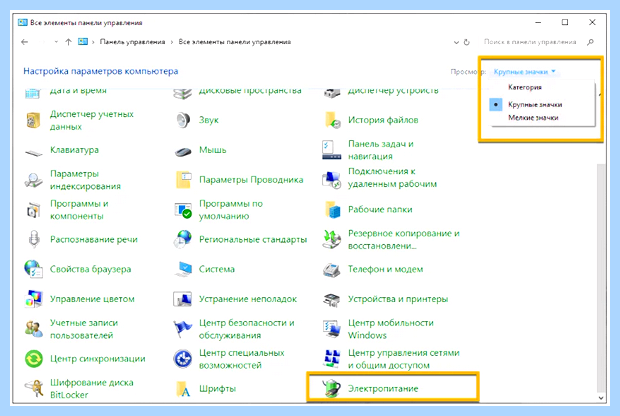Click Подключения к удаленным рабочим icon
The width and height of the screenshot is (620, 416).
[331, 179]
